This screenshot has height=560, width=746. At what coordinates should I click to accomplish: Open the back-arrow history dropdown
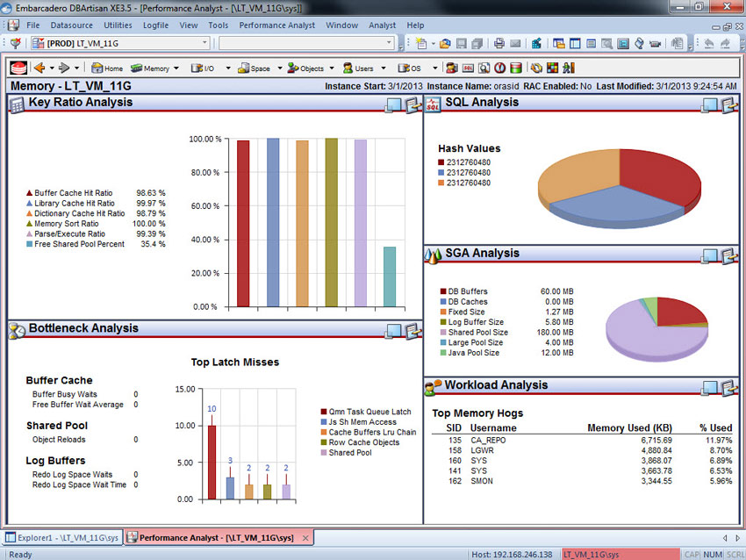(x=52, y=68)
